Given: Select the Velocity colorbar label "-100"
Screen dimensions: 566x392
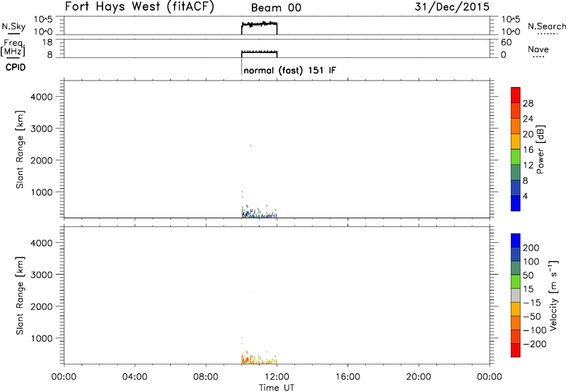Looking at the screenshot, I should 535,330.
